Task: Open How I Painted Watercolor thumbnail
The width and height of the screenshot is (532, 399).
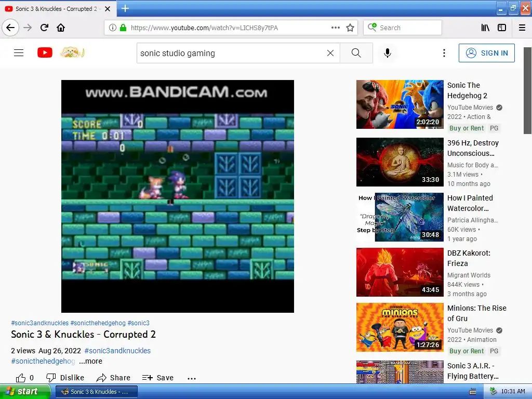Action: [x=400, y=217]
